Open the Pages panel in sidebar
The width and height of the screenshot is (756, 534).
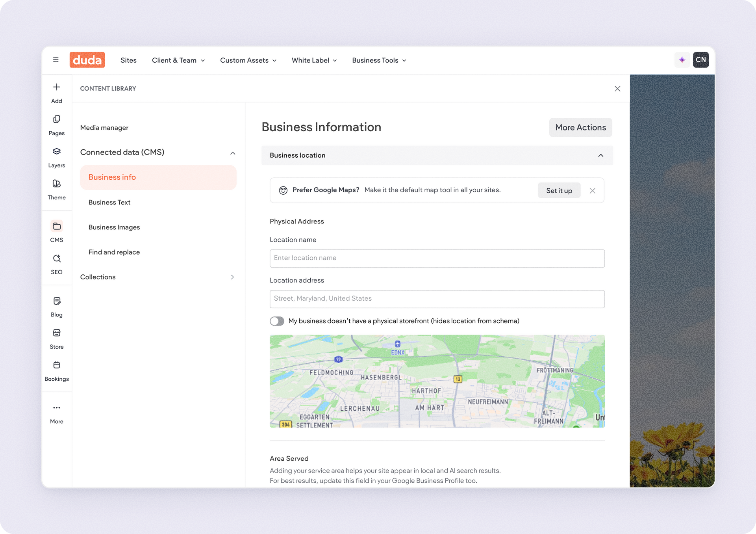(x=56, y=119)
